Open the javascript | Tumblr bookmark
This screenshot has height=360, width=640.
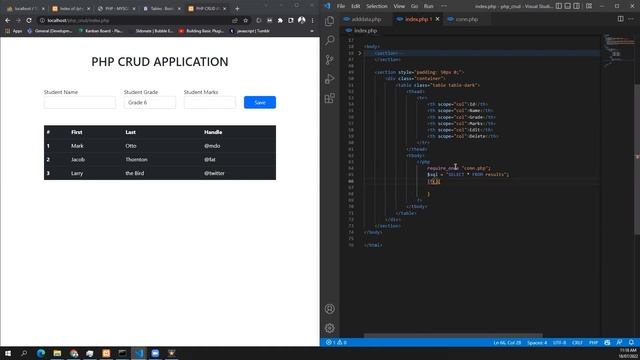coord(249,31)
